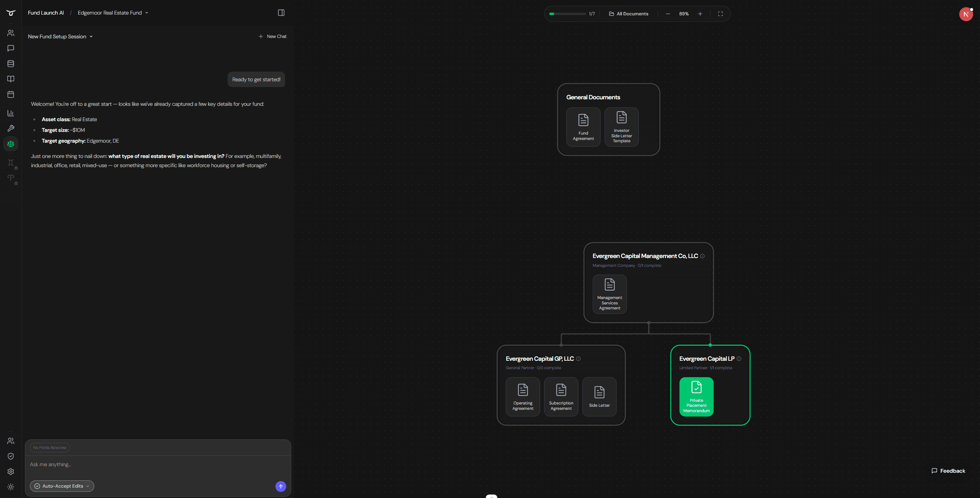Toggle Auto-Accept Edits option
980x498 pixels.
coord(62,486)
